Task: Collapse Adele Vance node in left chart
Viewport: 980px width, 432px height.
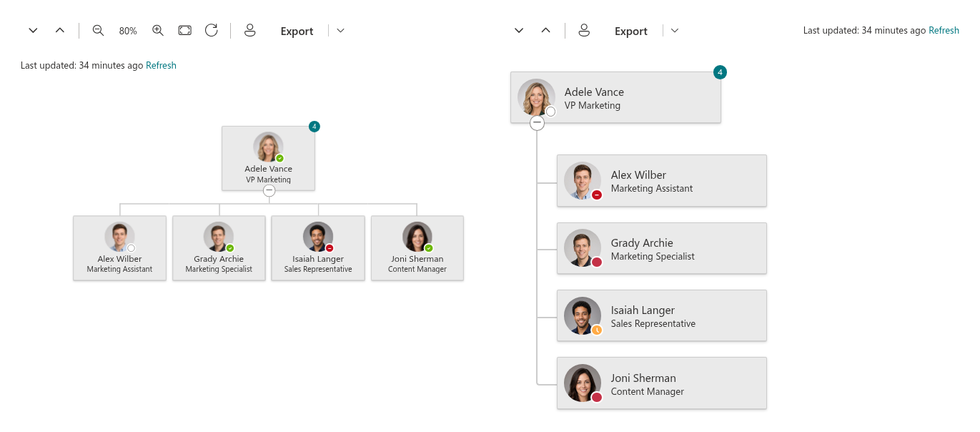Action: (x=269, y=190)
